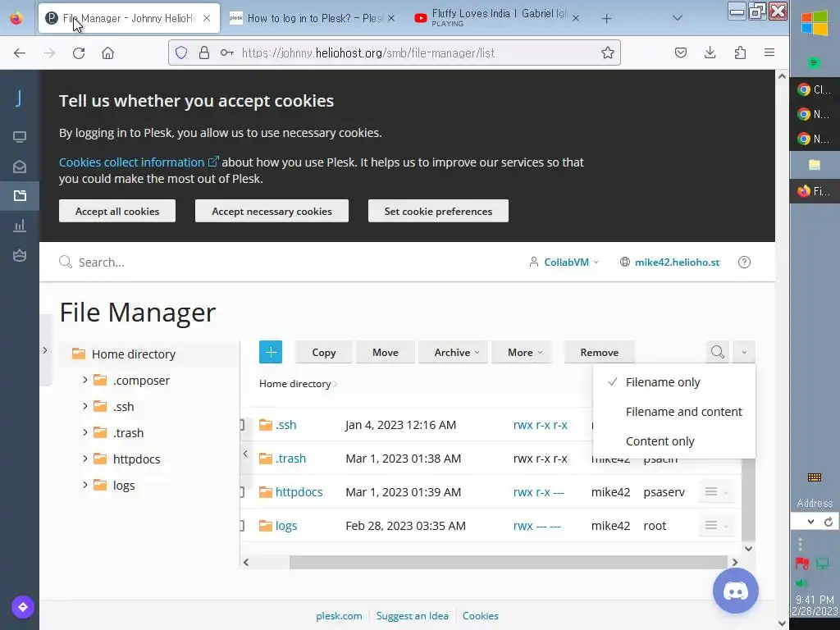
Task: Expand the httpdocs tree folder
Action: coord(85,458)
